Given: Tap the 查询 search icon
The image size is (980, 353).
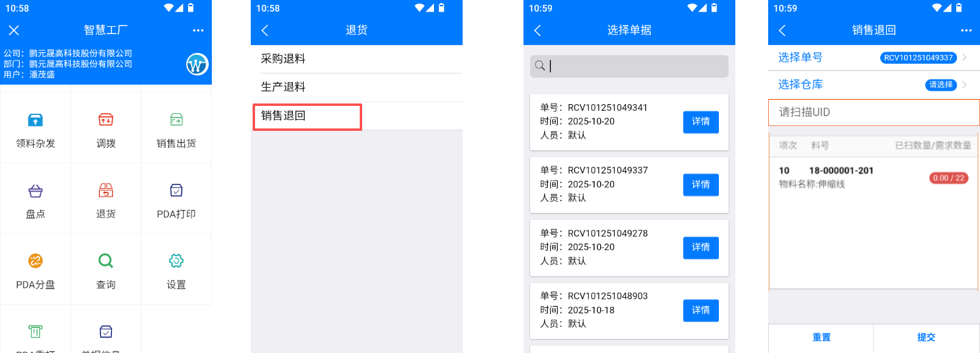Looking at the screenshot, I should 106,262.
